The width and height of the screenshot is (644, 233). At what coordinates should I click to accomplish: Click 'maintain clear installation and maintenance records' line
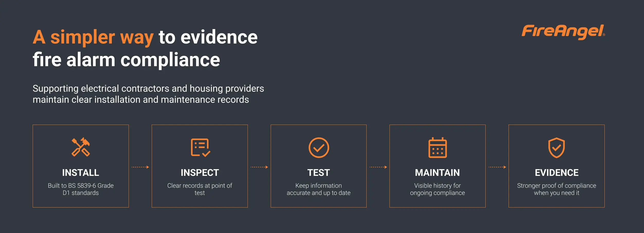click(x=141, y=100)
